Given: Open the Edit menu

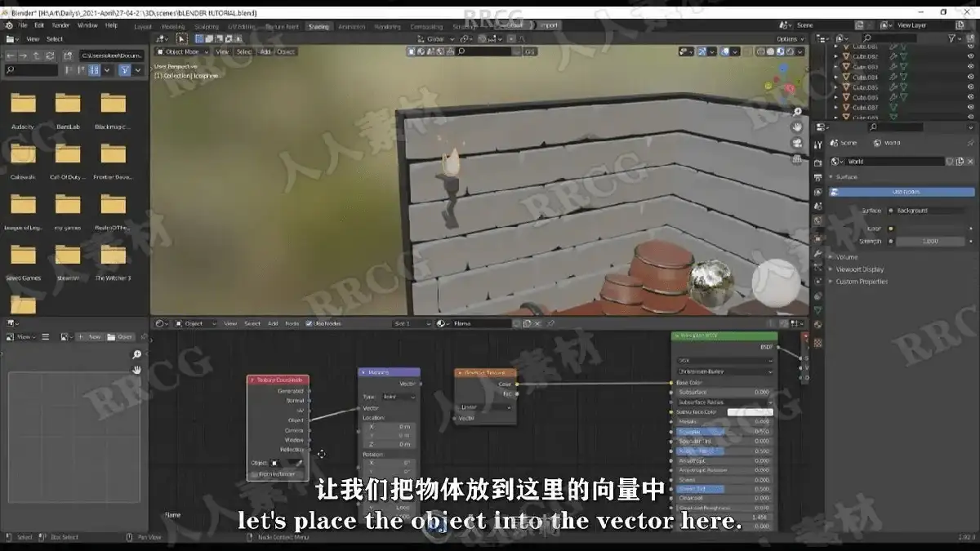Looking at the screenshot, I should pyautogui.click(x=39, y=25).
